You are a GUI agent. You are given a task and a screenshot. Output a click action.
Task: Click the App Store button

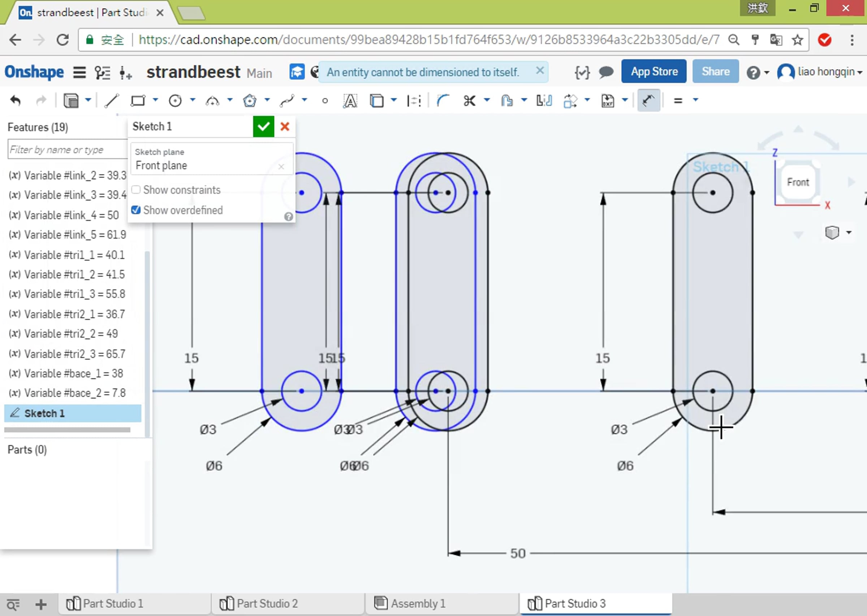654,71
